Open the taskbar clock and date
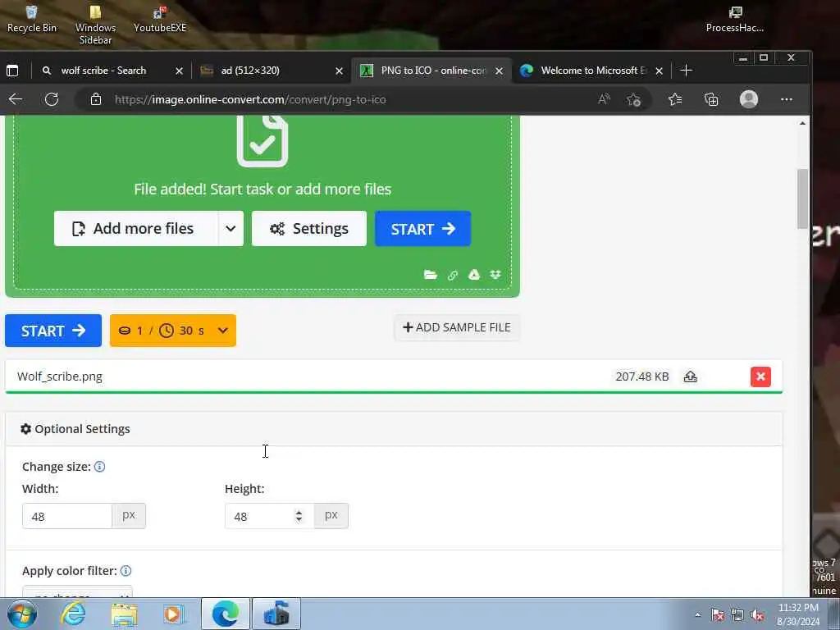The width and height of the screenshot is (840, 630). coord(798,614)
